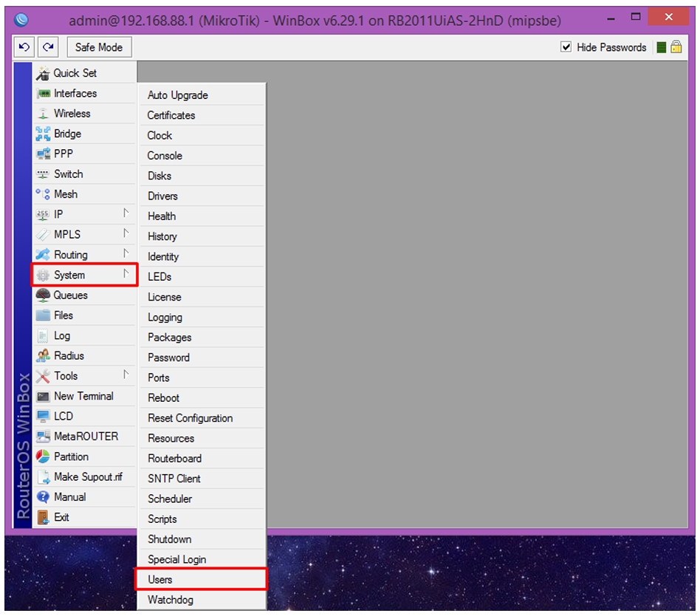Open Packages from the submenu

point(202,338)
